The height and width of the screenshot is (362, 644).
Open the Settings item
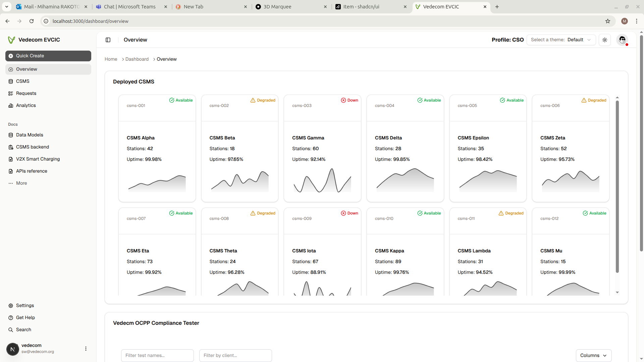click(x=25, y=306)
